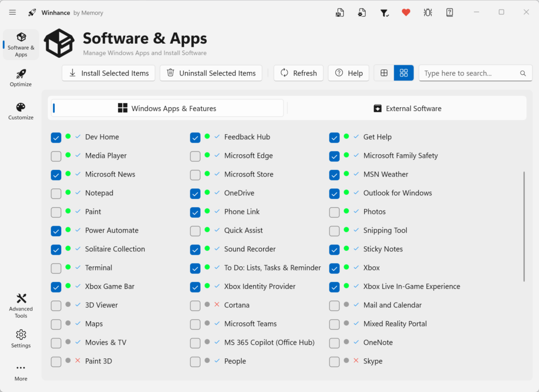Report a bug using the bug icon
This screenshot has width=539, height=392.
(x=427, y=12)
